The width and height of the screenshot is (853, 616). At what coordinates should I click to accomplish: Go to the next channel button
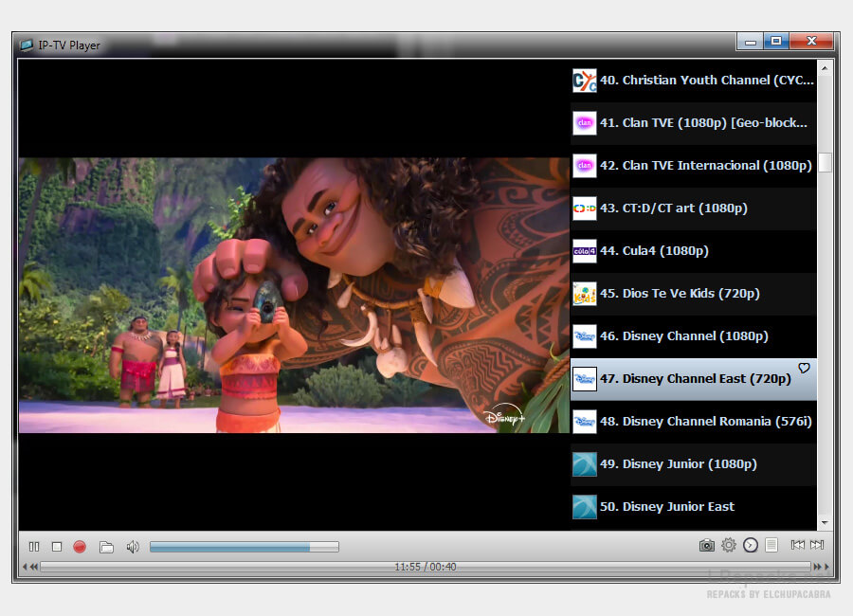817,545
